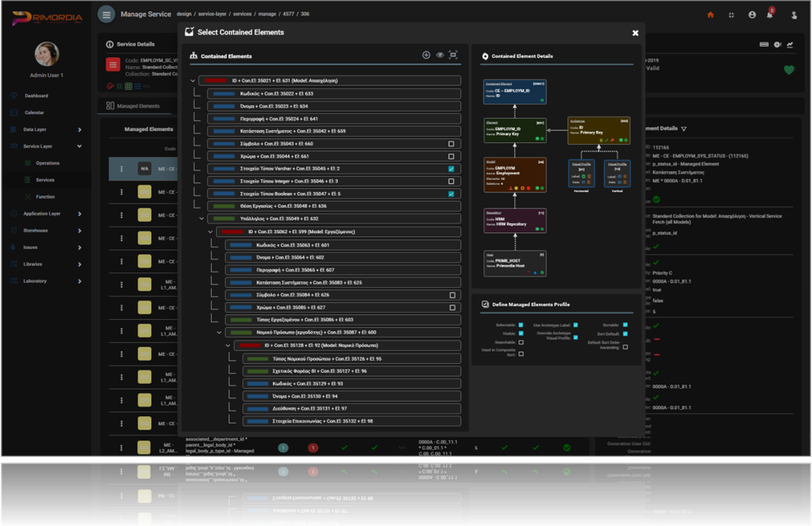Enable the Searchable checkbox
812x526 pixels.
[x=521, y=343]
